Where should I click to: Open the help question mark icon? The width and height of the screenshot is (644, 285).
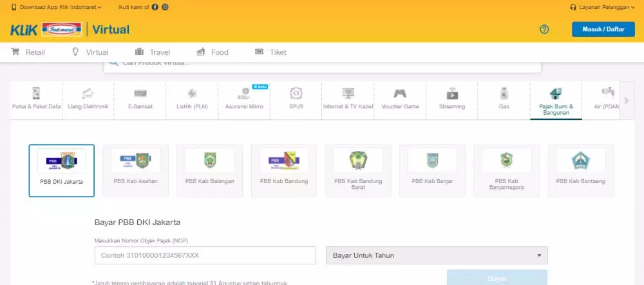(x=544, y=29)
